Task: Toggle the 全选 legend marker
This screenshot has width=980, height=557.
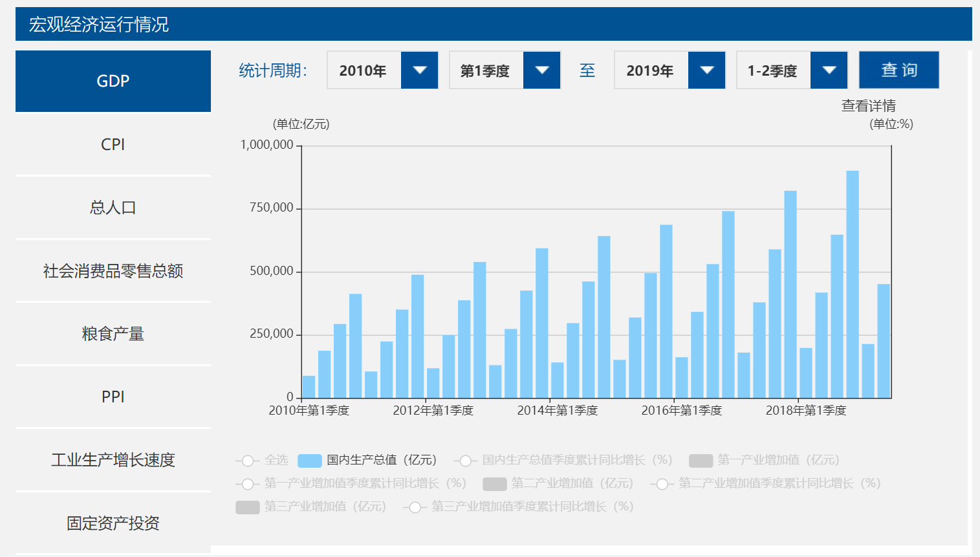Action: [x=247, y=461]
